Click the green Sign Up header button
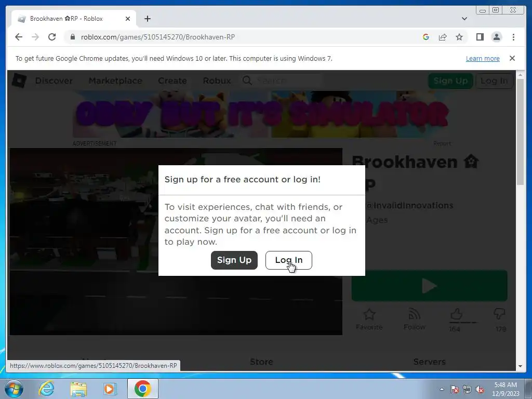This screenshot has width=532, height=399. [x=450, y=81]
